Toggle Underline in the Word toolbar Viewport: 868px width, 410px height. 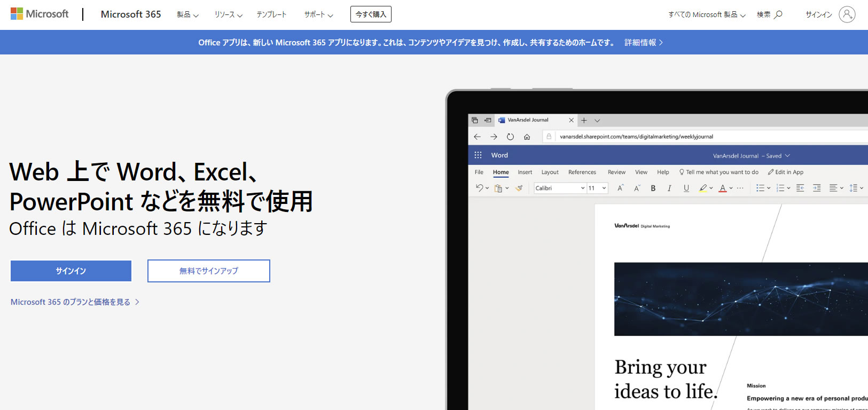click(686, 188)
